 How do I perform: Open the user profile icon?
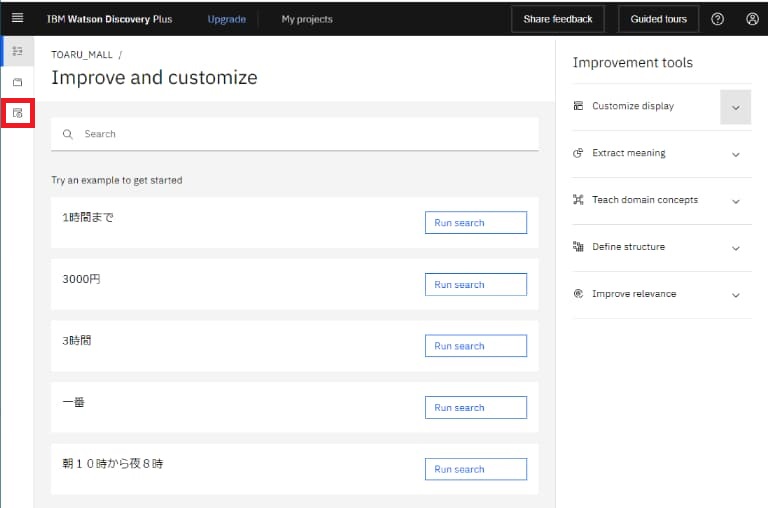[752, 19]
